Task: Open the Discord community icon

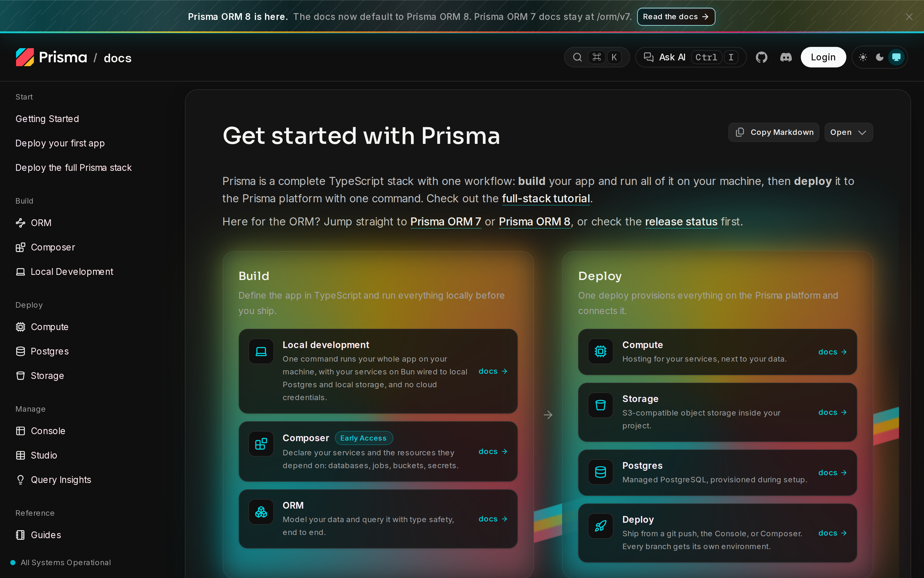Action: tap(786, 57)
